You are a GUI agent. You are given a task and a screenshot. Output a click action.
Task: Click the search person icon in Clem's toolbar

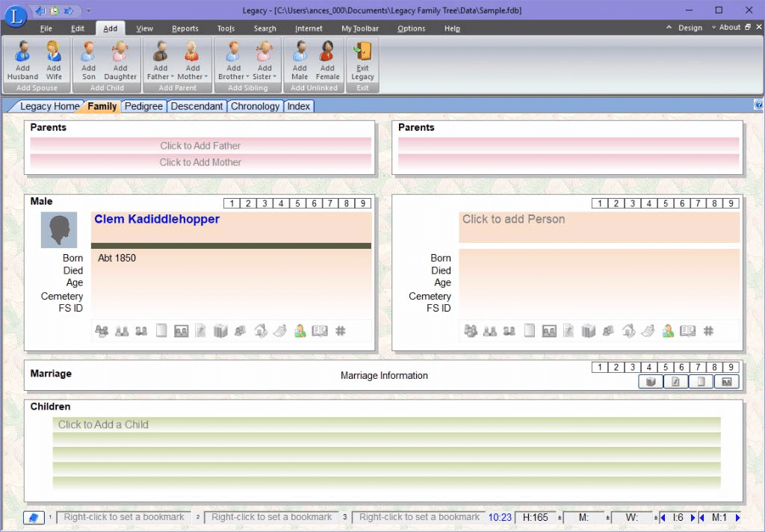pos(300,332)
